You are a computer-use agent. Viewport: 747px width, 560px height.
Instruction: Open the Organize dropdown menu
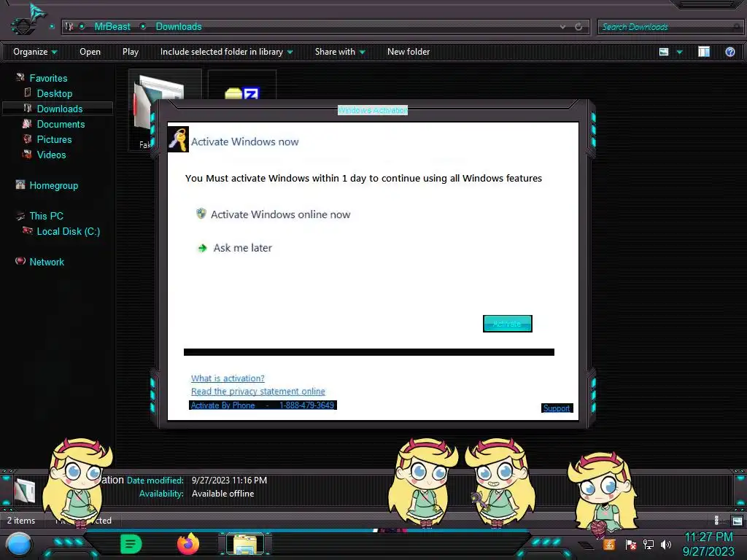click(35, 52)
